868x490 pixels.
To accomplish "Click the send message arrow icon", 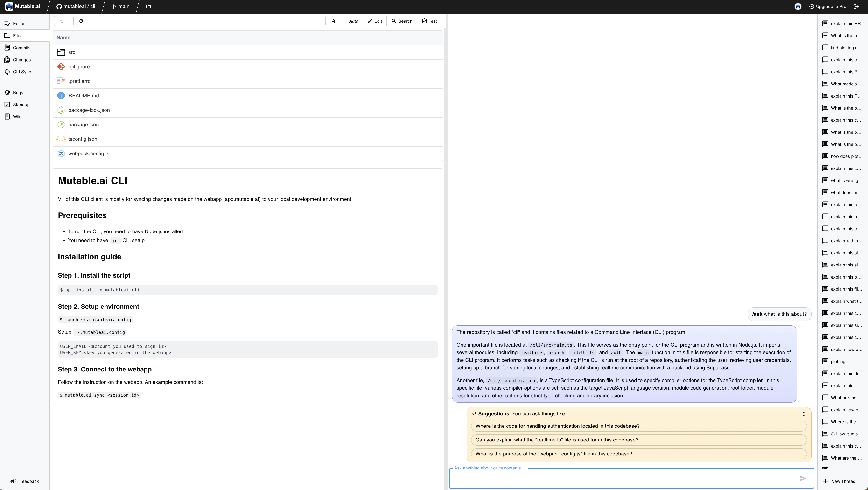I will tap(802, 479).
